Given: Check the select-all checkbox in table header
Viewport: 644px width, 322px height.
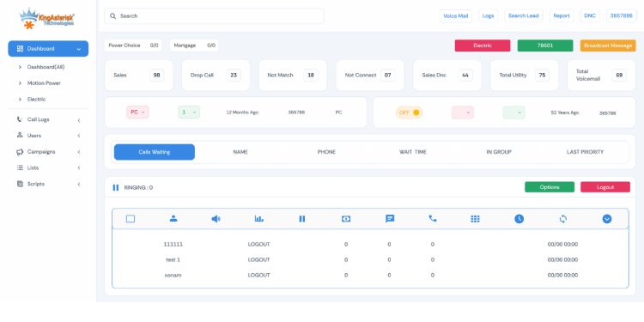Looking at the screenshot, I should point(131,219).
